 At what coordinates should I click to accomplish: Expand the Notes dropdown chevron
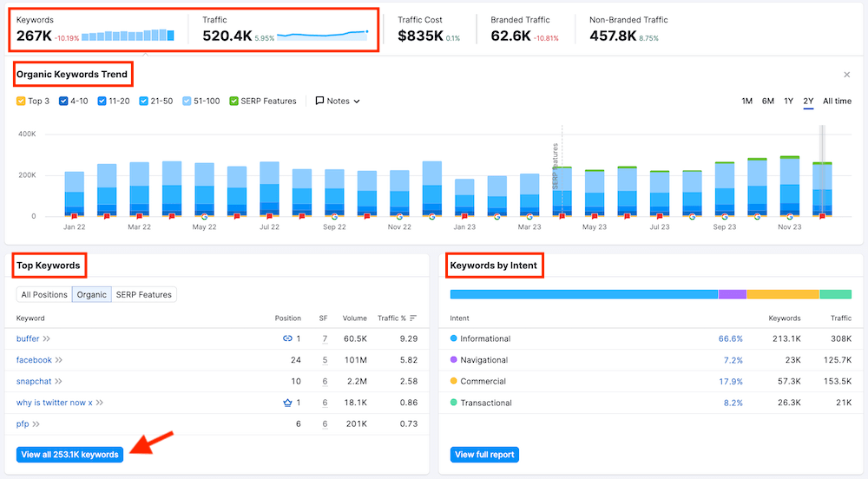(357, 102)
